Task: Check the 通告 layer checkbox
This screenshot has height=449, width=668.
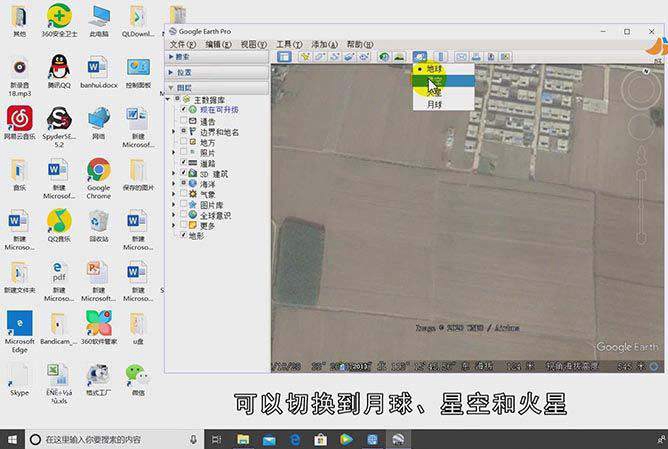Action: [x=184, y=121]
